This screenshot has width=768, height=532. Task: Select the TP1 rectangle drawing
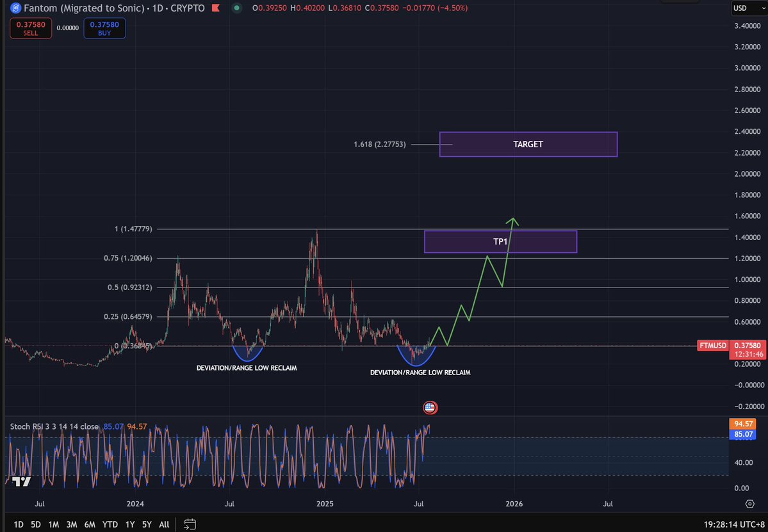click(500, 242)
